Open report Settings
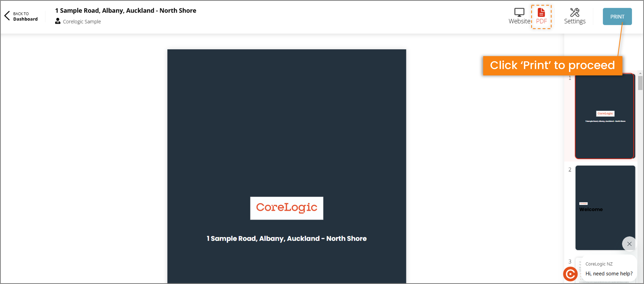Viewport: 644px width, 284px height. pyautogui.click(x=575, y=16)
